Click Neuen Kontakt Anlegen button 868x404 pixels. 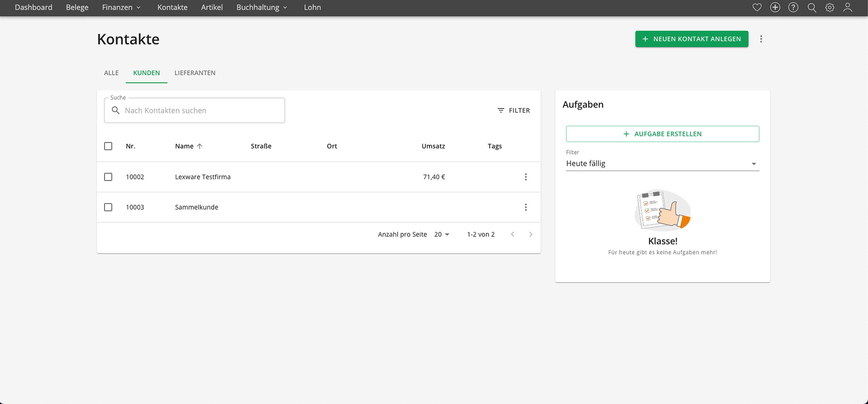692,39
